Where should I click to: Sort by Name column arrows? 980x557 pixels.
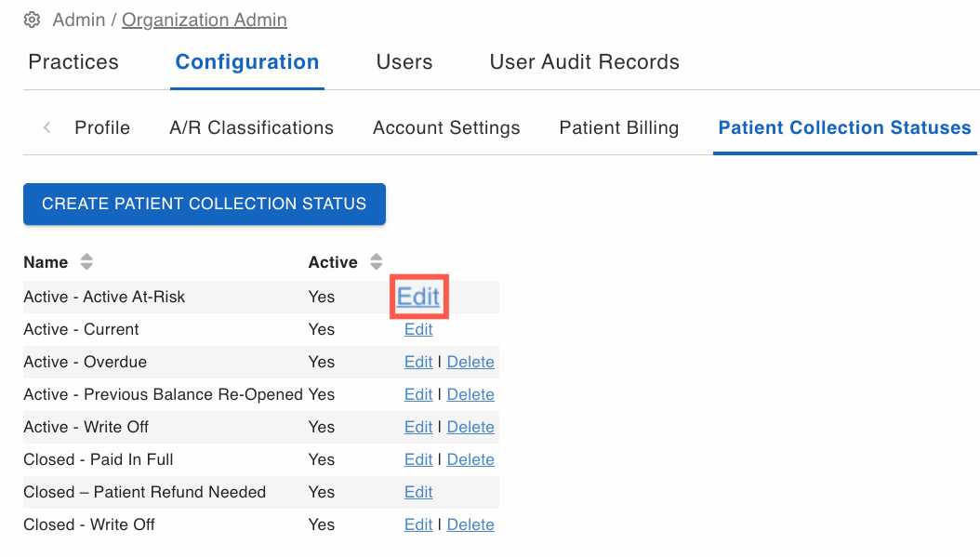pos(86,262)
